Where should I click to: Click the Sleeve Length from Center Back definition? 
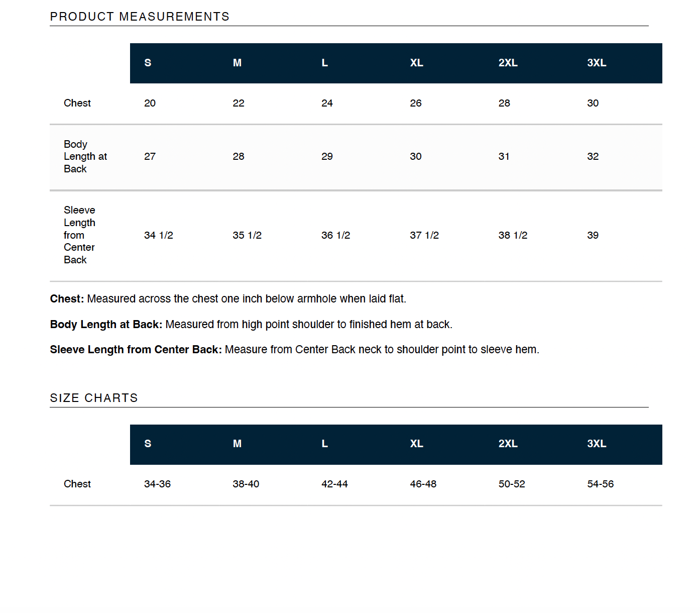pyautogui.click(x=294, y=350)
